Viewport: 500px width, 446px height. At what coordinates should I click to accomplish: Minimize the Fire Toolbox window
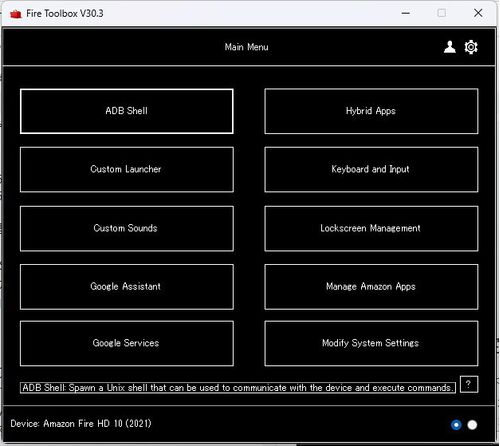pyautogui.click(x=406, y=13)
